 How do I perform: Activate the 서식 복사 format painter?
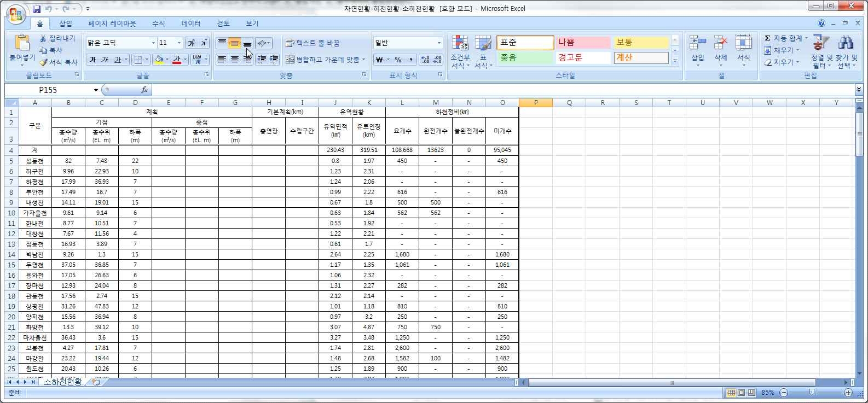[x=58, y=62]
